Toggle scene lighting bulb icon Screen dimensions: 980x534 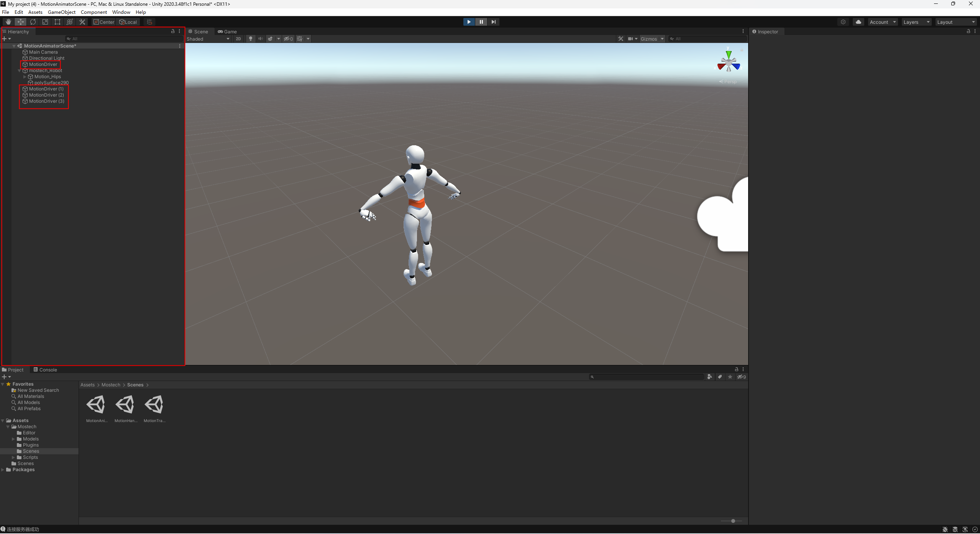pos(251,39)
